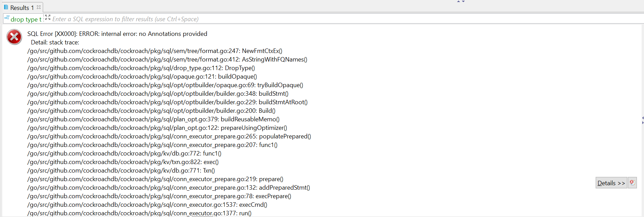Click the builder.go:348 buildStmt() line
The width and height of the screenshot is (644, 217).
158,94
